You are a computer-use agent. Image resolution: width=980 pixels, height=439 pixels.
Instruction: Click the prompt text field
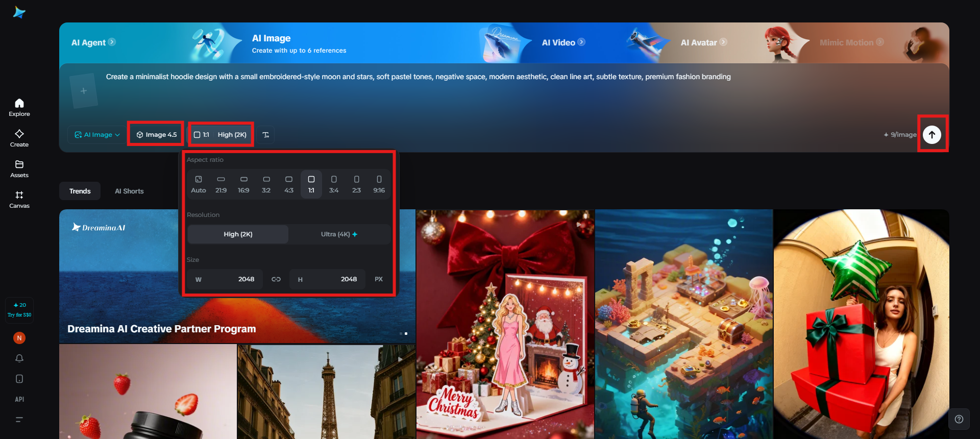[418, 77]
